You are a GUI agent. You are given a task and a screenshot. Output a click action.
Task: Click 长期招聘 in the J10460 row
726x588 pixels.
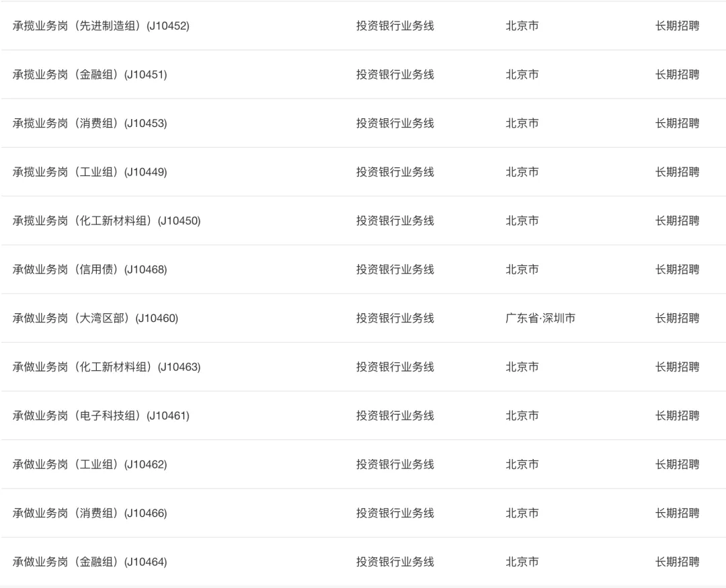pos(677,319)
